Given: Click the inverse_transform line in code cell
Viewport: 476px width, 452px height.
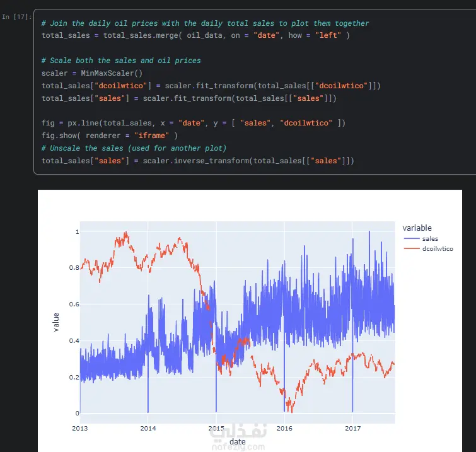Looking at the screenshot, I should (x=197, y=161).
